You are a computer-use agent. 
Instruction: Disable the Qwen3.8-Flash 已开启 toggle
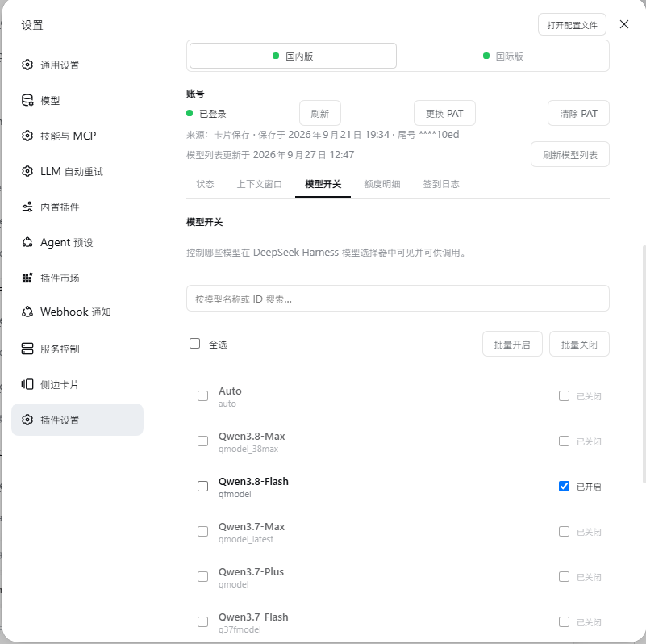click(x=564, y=486)
